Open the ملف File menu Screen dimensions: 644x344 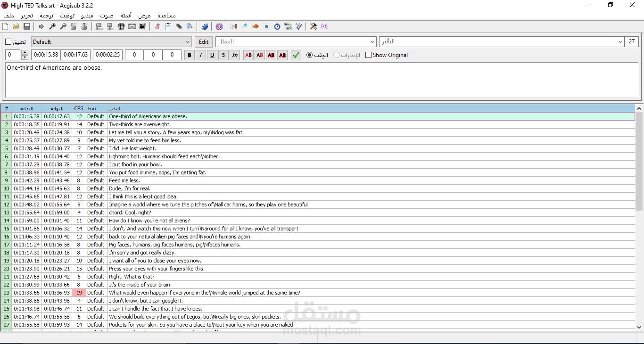[8, 16]
